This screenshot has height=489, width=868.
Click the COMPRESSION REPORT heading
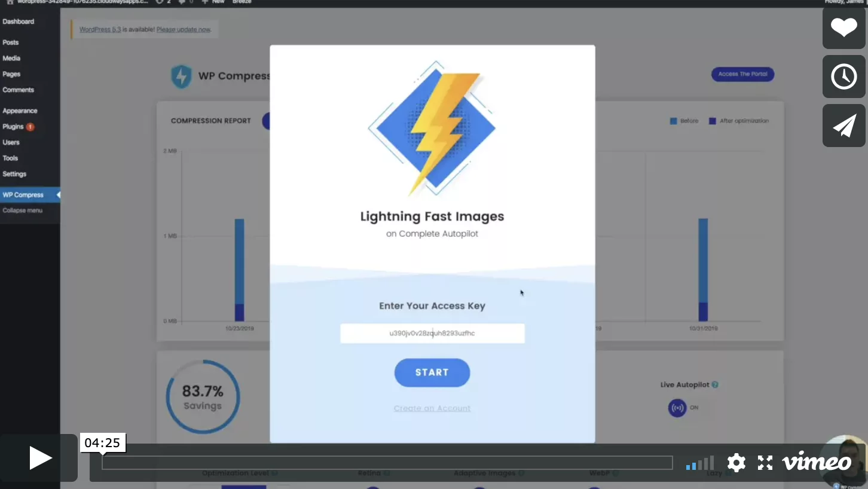coord(211,121)
